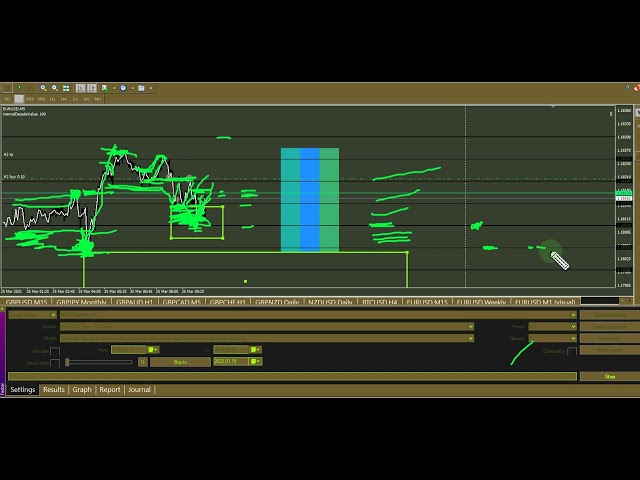640x480 pixels.
Task: Click the zoom out magnifier icon
Action: tap(54, 88)
